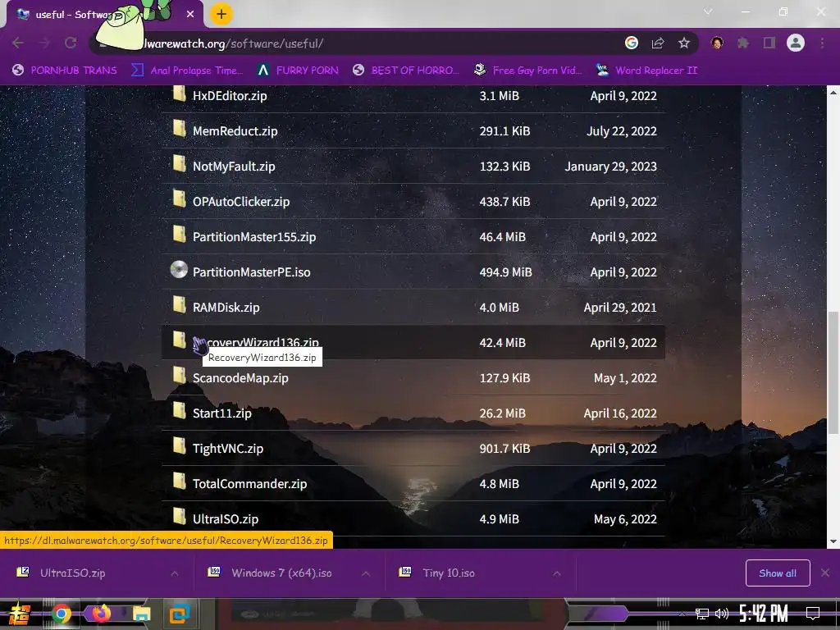This screenshot has height=630, width=840.
Task: Click Show all downloads button
Action: (778, 573)
